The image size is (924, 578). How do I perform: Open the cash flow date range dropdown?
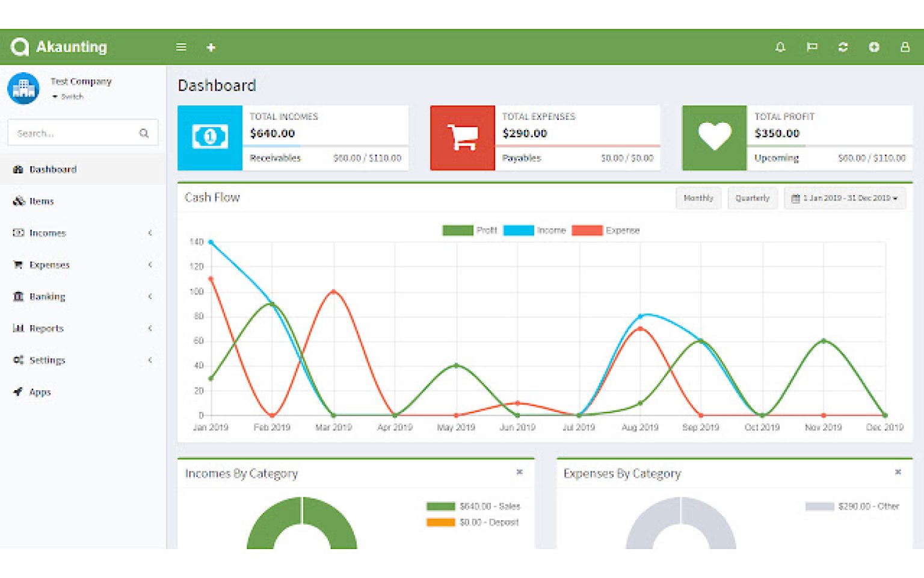click(x=845, y=198)
